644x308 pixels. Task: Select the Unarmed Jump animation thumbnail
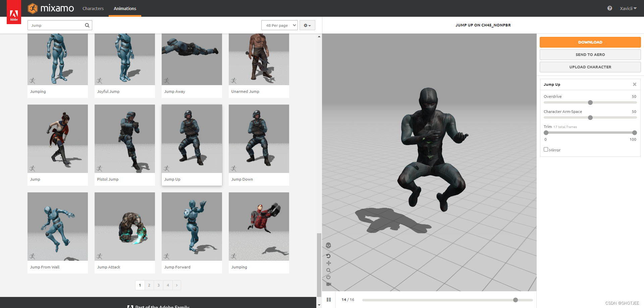(259, 59)
